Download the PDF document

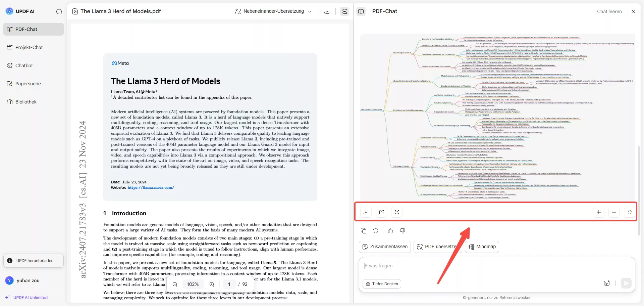tap(327, 11)
